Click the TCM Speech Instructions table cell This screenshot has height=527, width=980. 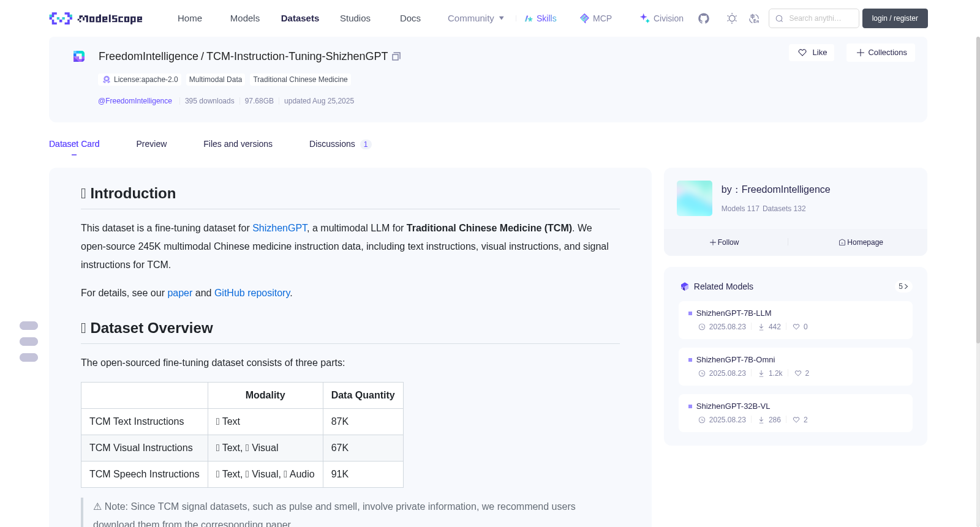145,474
